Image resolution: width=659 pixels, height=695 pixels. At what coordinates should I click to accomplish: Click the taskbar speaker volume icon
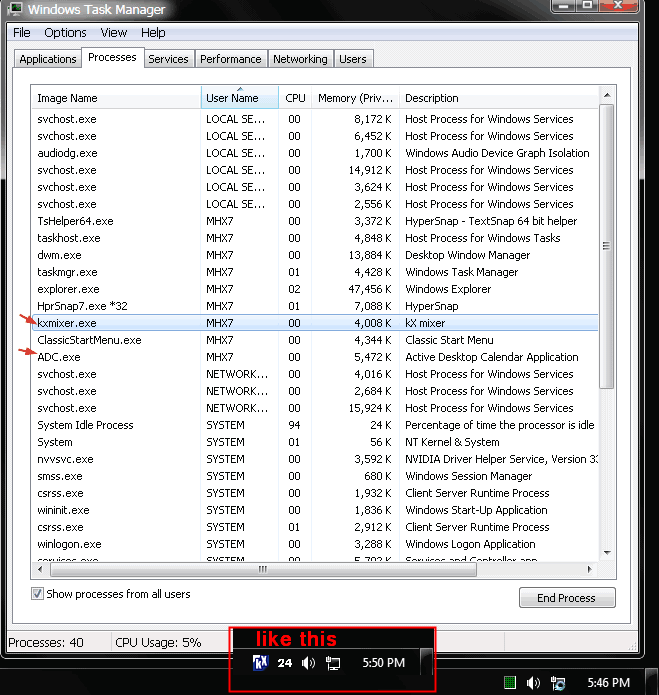click(533, 683)
